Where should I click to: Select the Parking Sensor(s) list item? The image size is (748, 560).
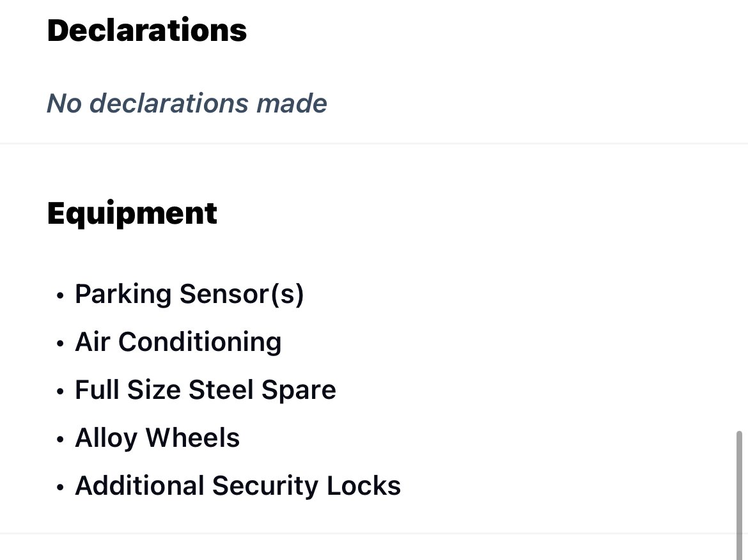click(x=189, y=294)
